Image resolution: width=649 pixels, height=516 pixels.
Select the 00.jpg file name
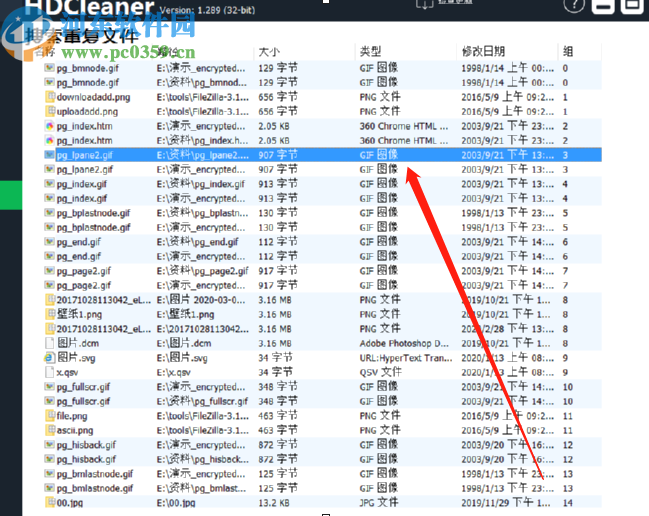[x=70, y=503]
